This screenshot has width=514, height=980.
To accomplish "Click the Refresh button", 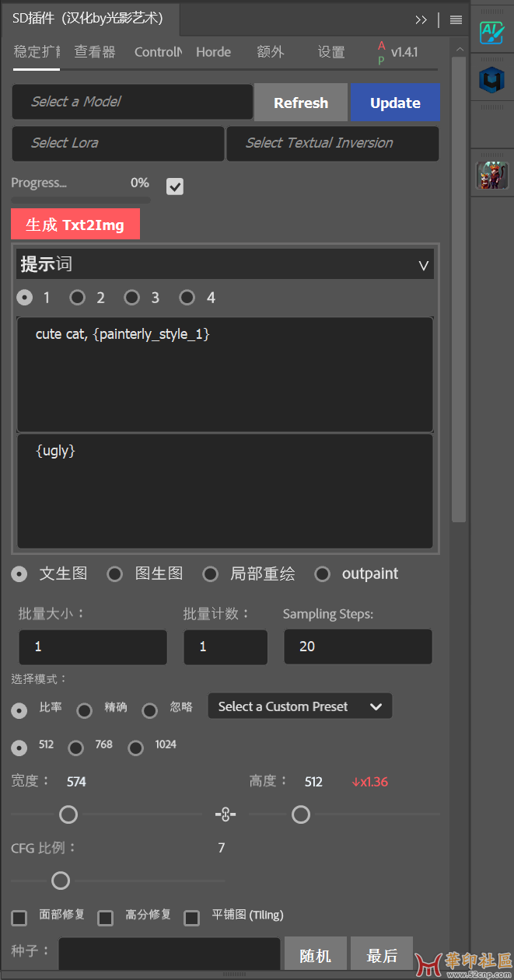I will coord(301,103).
